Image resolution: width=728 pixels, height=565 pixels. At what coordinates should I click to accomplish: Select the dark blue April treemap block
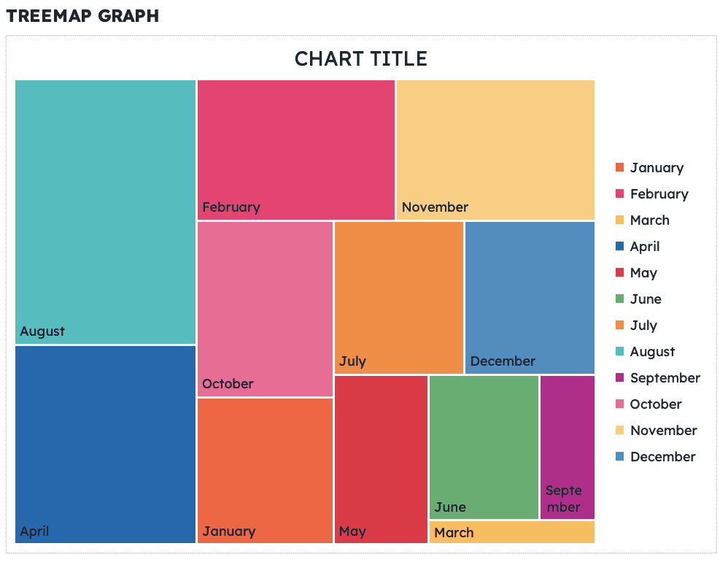[x=105, y=444]
